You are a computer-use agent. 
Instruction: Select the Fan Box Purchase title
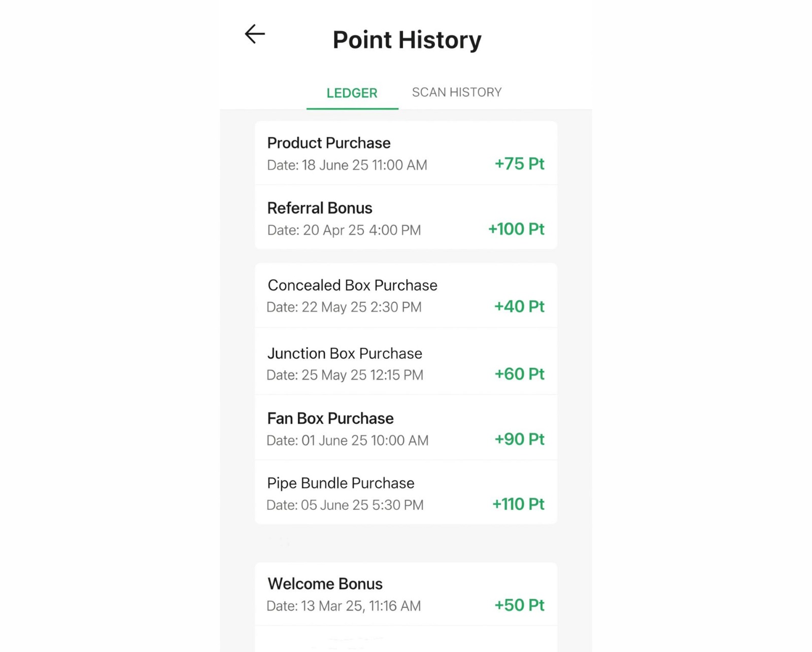pyautogui.click(x=330, y=418)
